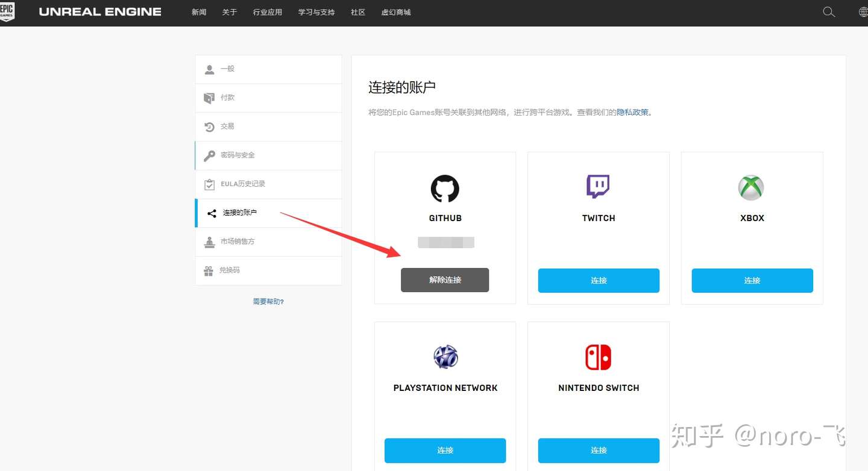Screen dimensions: 868x471
Task: Click the payment icon beside 付款
Action: tap(209, 98)
